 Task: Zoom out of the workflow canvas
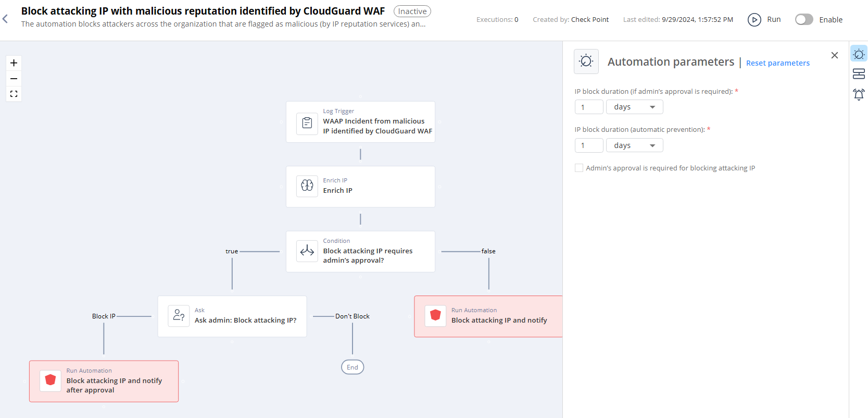(x=14, y=79)
